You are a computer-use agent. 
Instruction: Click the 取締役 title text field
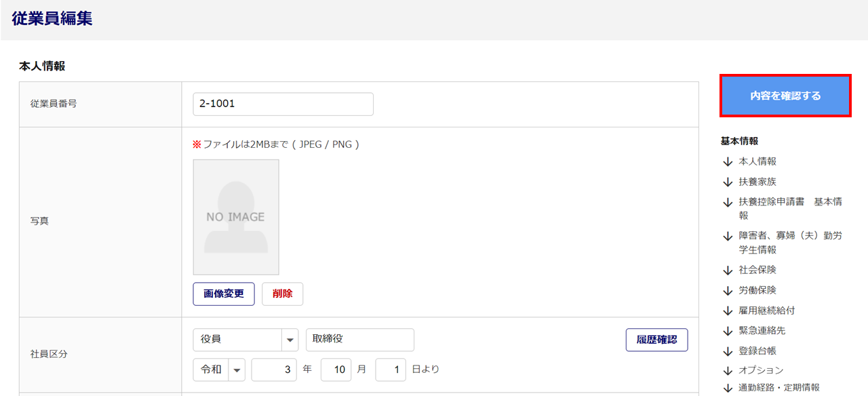359,340
